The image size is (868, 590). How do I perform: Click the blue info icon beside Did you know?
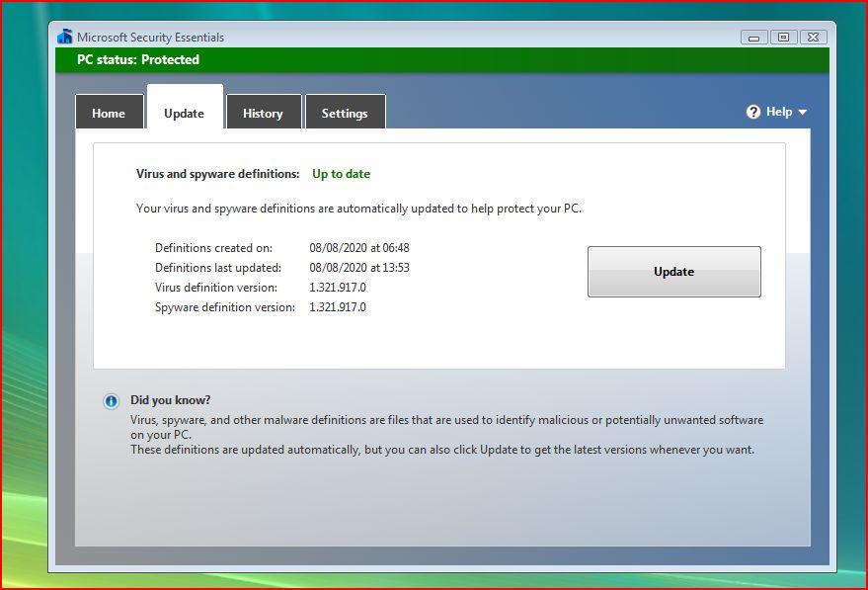point(112,401)
